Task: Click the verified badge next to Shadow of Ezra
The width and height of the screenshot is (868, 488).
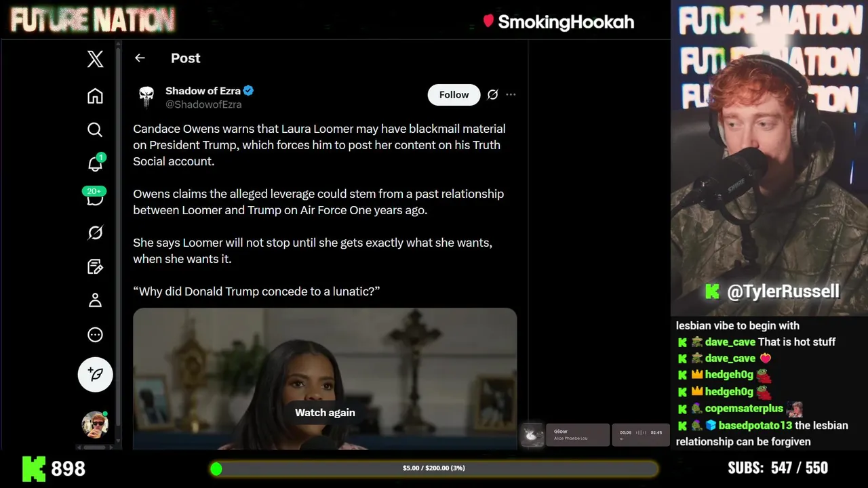Action: tap(249, 91)
